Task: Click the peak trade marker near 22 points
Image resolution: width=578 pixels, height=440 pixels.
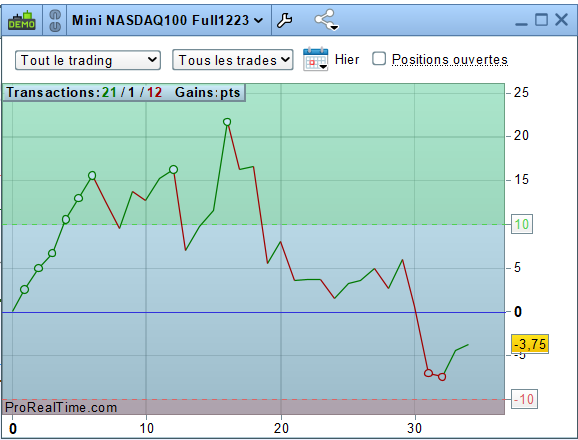Action: tap(227, 122)
